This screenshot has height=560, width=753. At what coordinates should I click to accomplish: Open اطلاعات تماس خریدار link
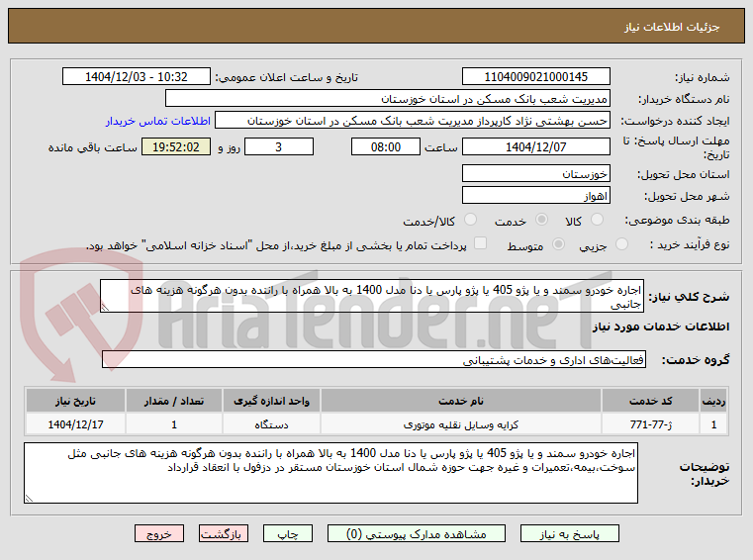click(158, 121)
